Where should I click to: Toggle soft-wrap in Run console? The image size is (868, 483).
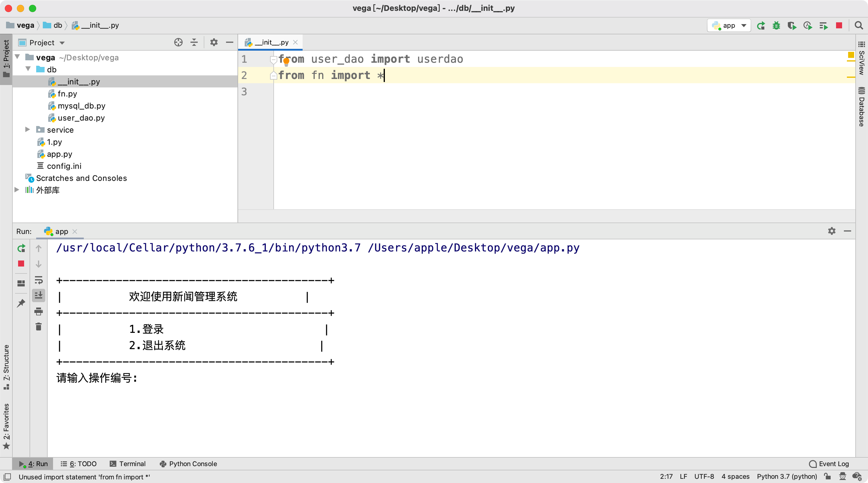(38, 280)
